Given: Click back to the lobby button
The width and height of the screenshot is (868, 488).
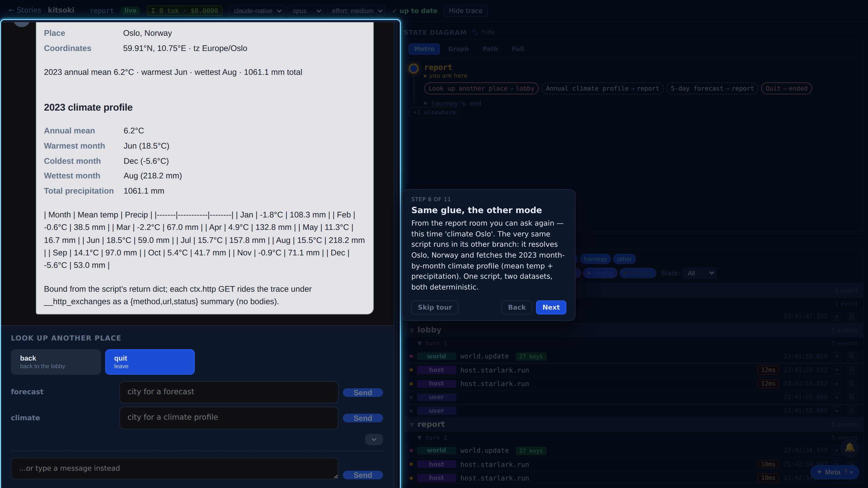Looking at the screenshot, I should point(56,362).
